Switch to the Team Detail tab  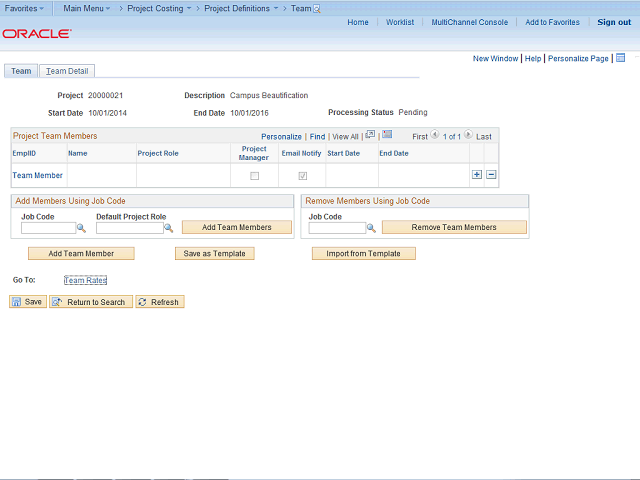67,71
